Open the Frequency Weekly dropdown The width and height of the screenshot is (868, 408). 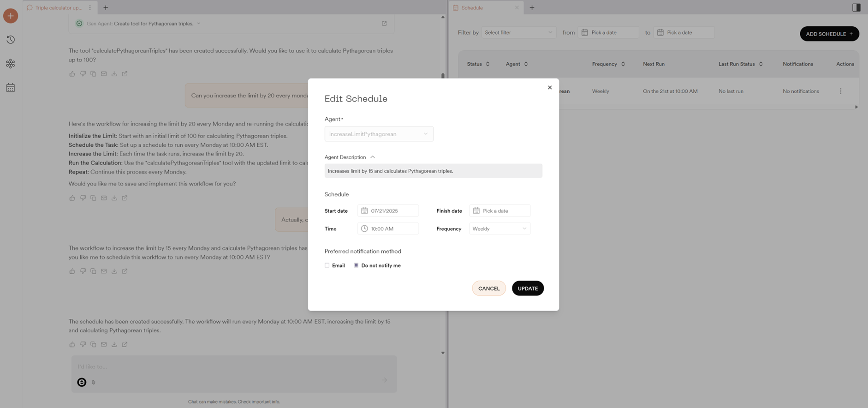[x=499, y=229]
